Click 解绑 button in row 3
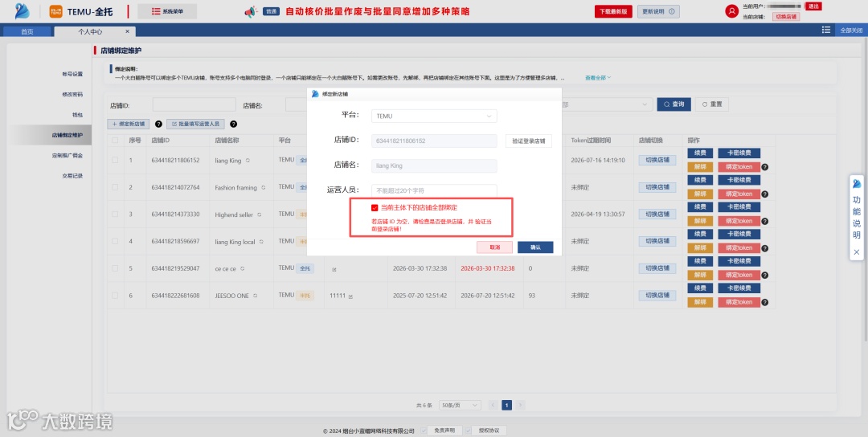The image size is (868, 437). pyautogui.click(x=700, y=221)
